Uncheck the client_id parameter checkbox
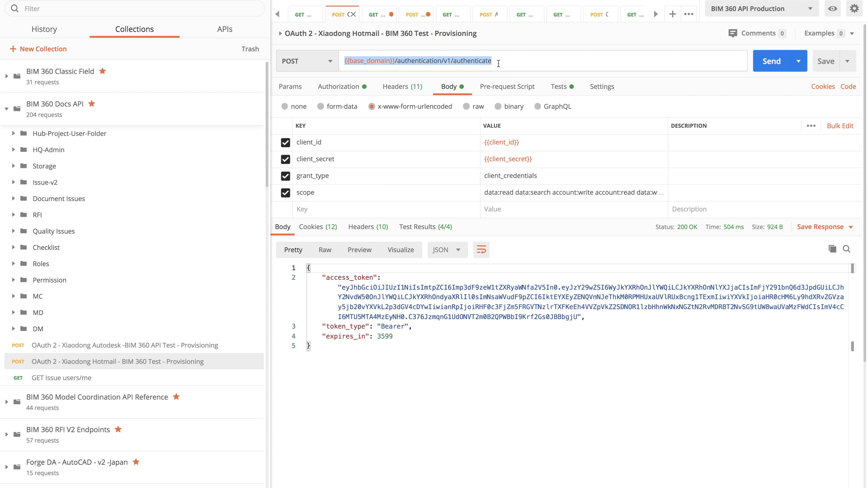 [285, 143]
